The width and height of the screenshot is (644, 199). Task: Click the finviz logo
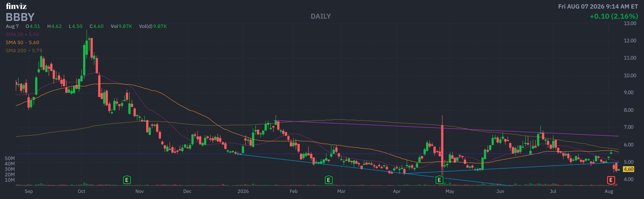[x=16, y=6]
